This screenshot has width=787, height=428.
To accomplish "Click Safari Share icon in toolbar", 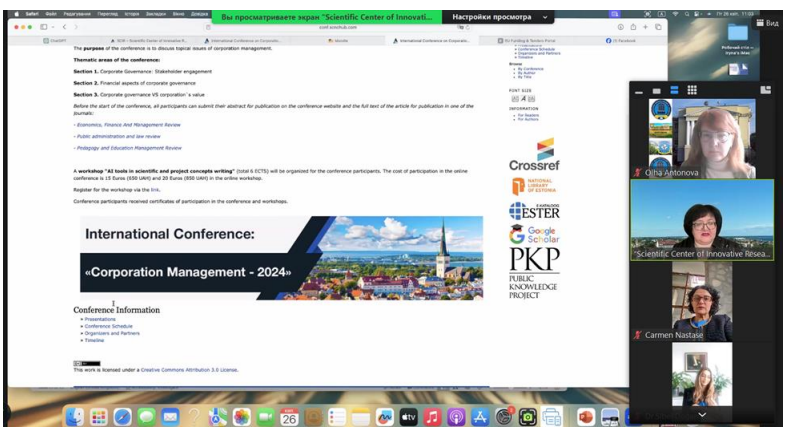I will coord(633,27).
